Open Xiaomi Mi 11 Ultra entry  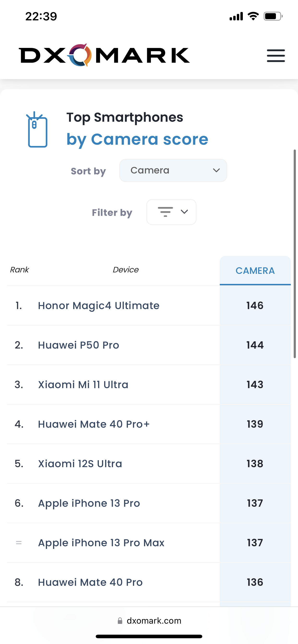[83, 385]
